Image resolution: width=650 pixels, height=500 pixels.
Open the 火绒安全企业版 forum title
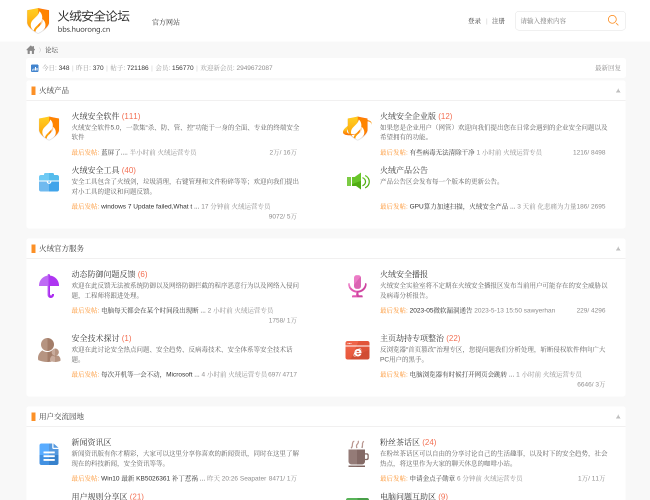pyautogui.click(x=408, y=116)
